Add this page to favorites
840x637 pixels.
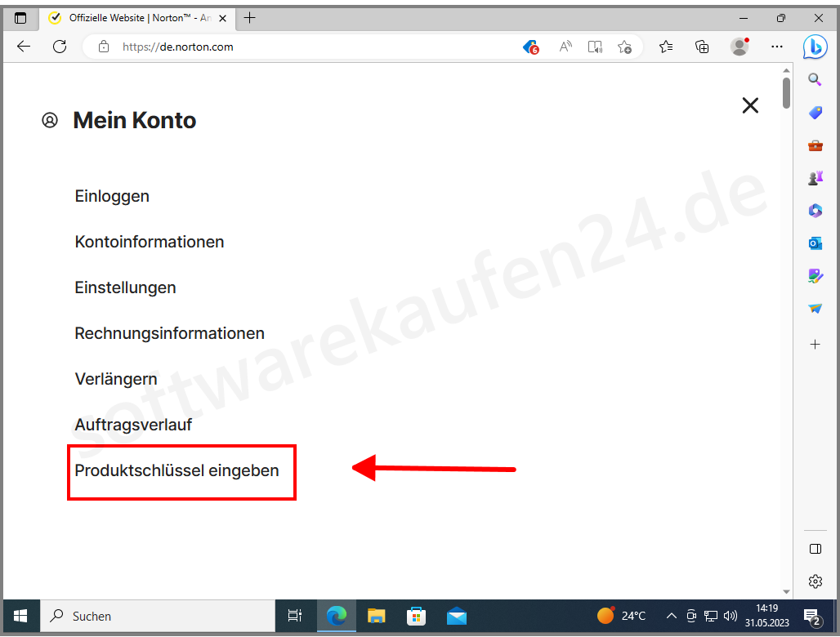(x=624, y=47)
